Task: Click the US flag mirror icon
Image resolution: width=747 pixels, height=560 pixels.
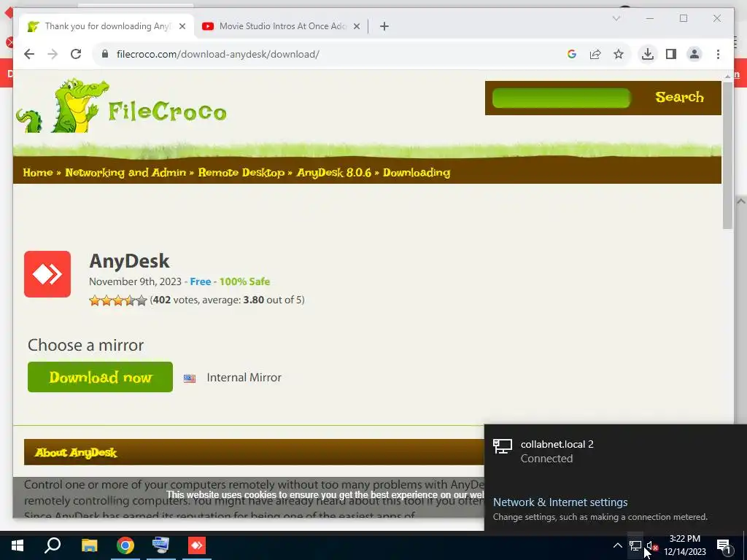Action: [190, 378]
